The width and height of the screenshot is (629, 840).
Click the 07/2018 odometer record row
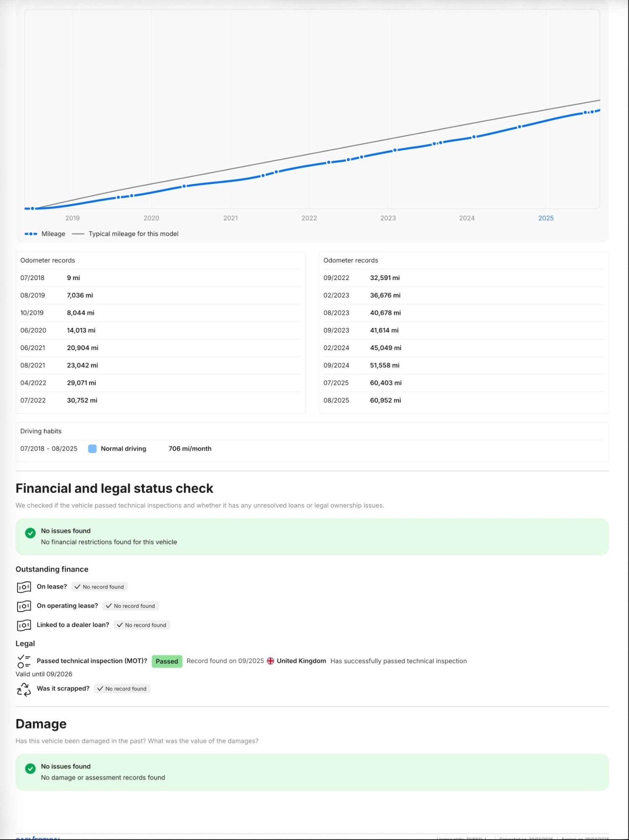point(160,278)
